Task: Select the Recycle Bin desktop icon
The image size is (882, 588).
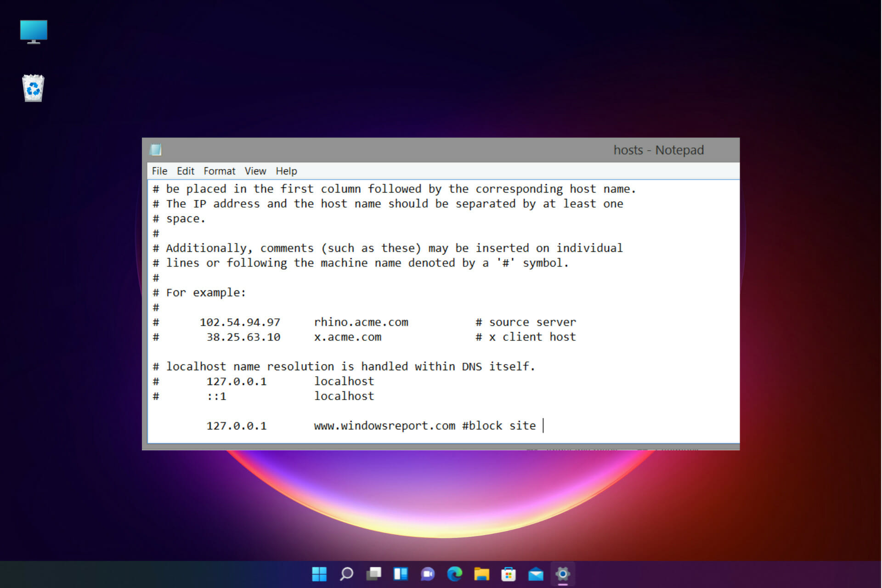Action: point(33,88)
